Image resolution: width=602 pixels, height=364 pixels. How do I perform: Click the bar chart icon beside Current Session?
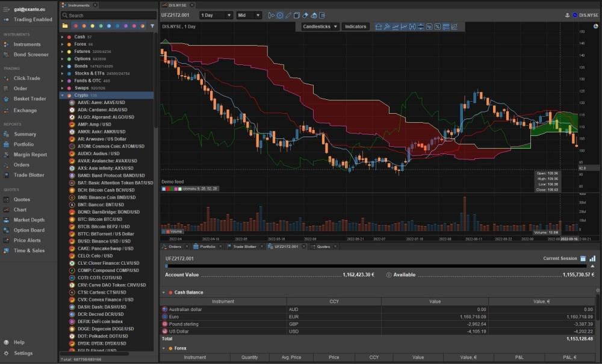592,259
